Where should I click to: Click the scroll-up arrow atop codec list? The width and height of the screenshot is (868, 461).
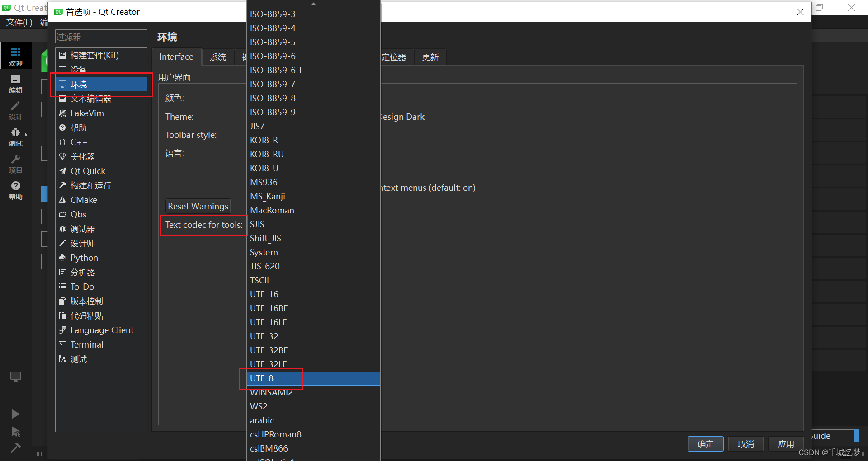tap(313, 4)
